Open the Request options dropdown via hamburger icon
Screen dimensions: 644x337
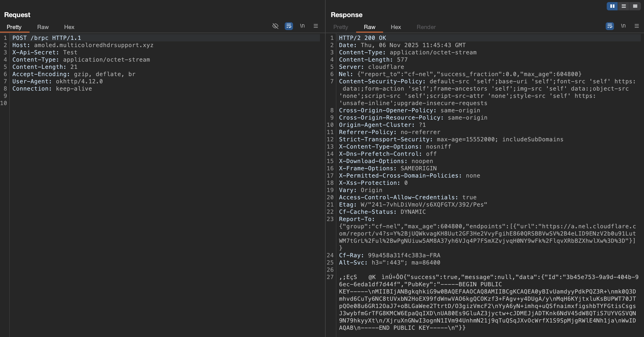[316, 26]
